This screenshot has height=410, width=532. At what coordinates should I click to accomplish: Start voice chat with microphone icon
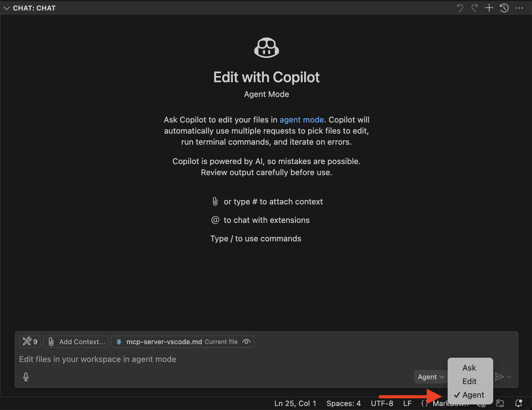26,377
